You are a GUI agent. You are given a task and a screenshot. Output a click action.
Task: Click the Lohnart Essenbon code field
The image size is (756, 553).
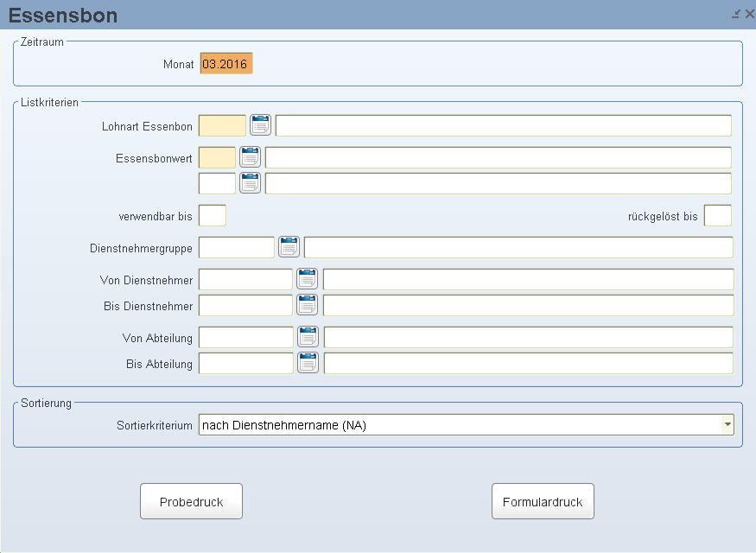click(x=222, y=126)
